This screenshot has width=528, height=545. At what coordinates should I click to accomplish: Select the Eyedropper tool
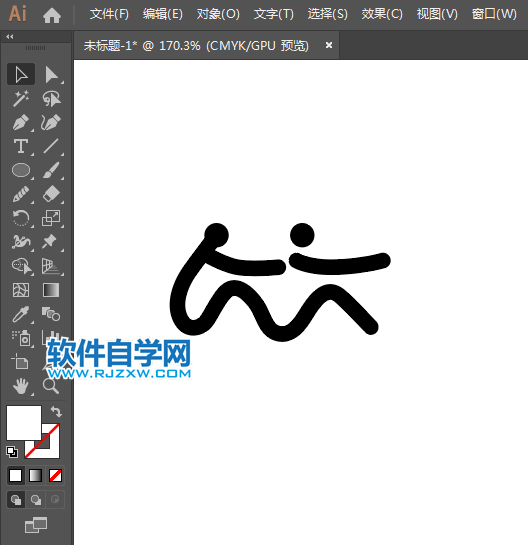click(x=21, y=314)
